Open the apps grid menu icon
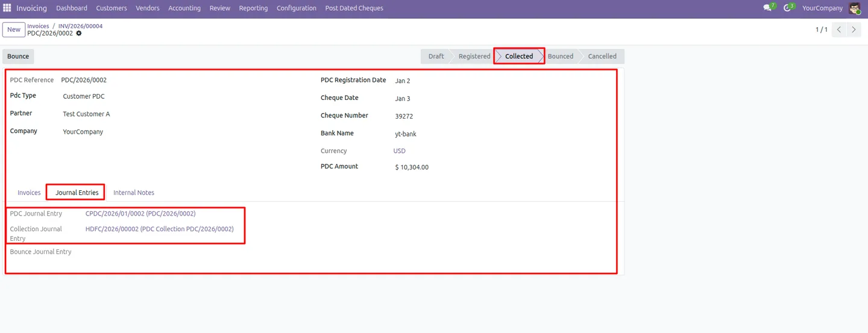The height and width of the screenshot is (333, 868). pyautogui.click(x=7, y=8)
